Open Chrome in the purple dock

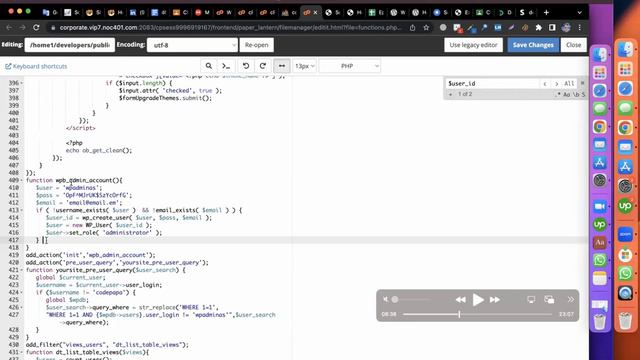(599, 127)
